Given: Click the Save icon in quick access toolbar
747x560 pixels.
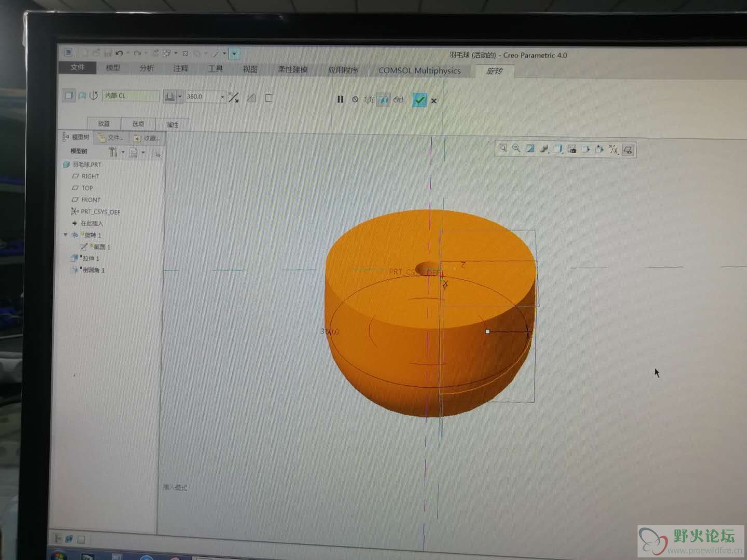Looking at the screenshot, I should click(x=108, y=53).
